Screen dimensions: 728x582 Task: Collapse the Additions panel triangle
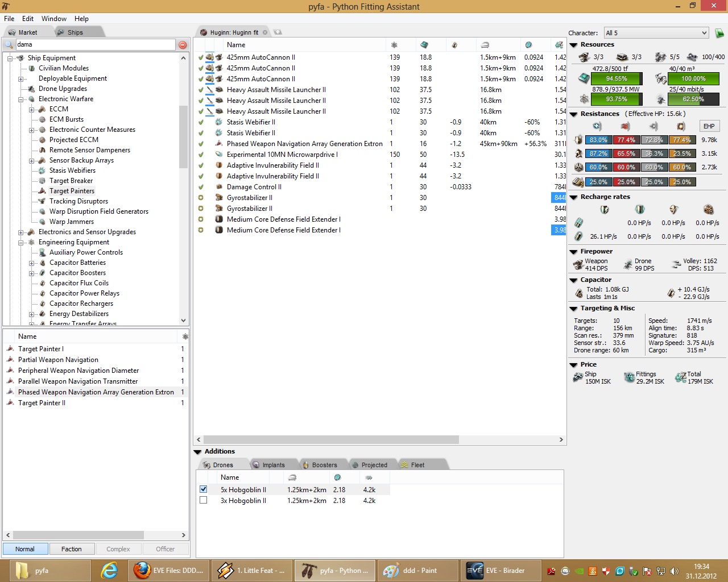(198, 452)
